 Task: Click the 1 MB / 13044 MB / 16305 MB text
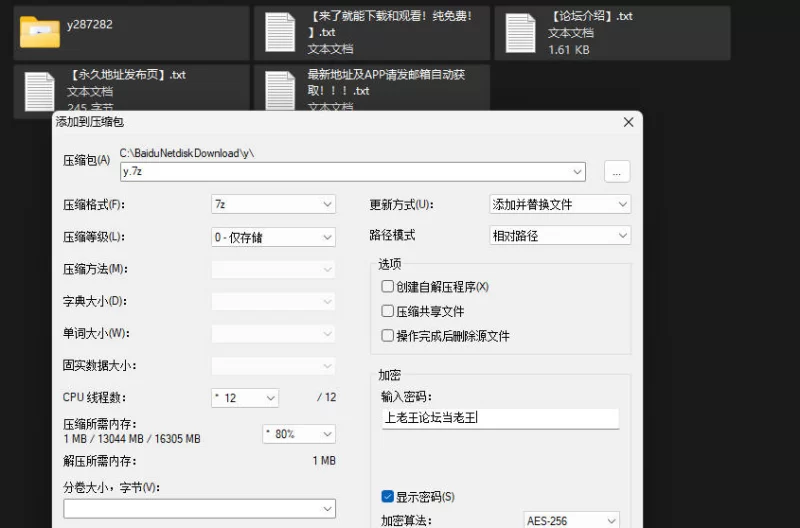[132, 439]
